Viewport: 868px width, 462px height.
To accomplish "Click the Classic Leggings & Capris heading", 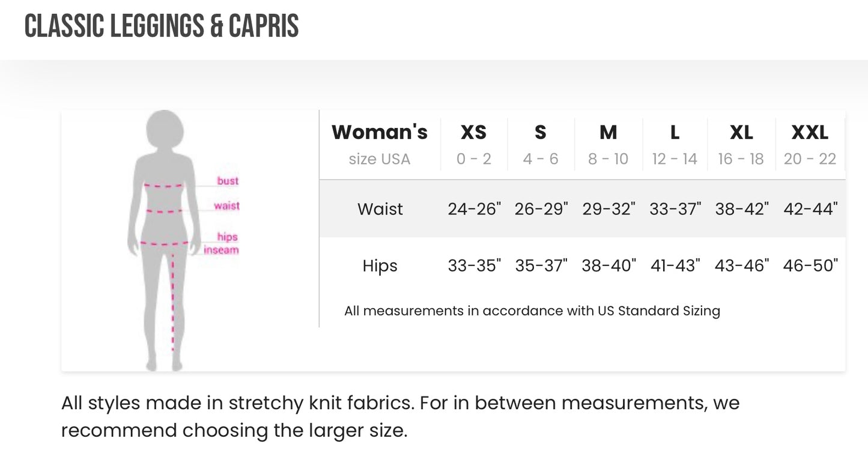I will click(161, 27).
